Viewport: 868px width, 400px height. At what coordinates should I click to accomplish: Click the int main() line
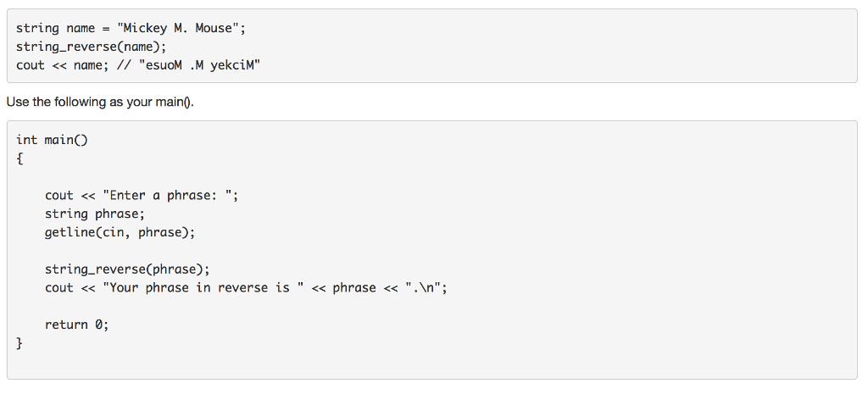(x=52, y=140)
